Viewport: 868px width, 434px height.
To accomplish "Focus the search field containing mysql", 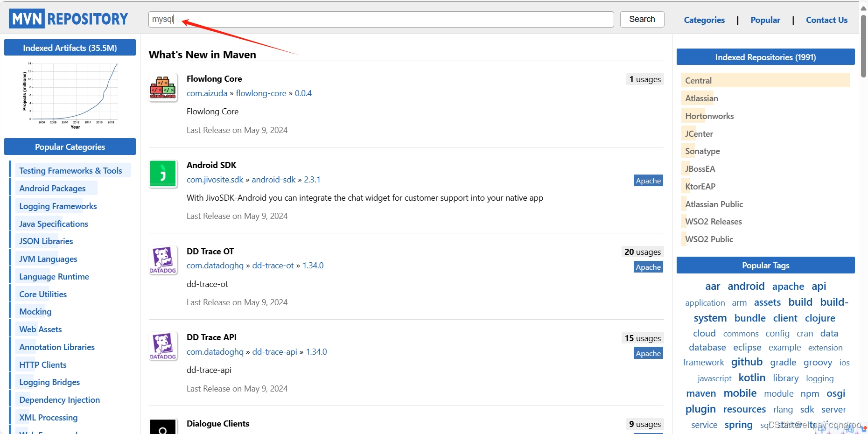I will (381, 19).
